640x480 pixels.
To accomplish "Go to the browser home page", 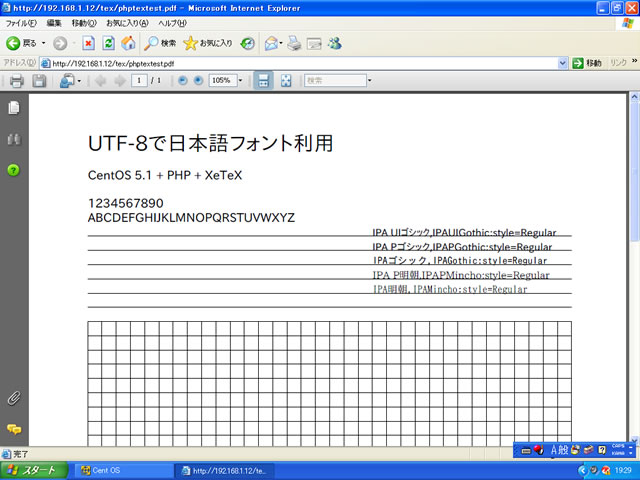I will tap(128, 43).
